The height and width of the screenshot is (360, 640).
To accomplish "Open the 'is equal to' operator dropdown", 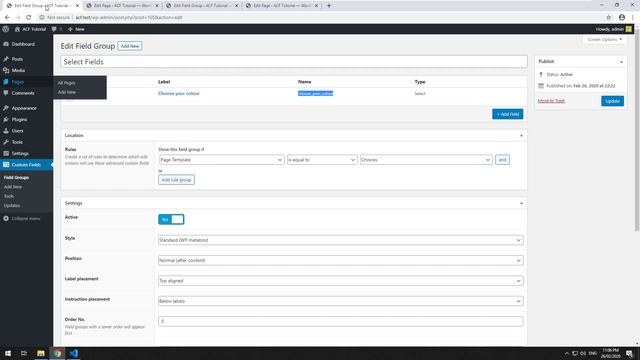I will pyautogui.click(x=322, y=160).
